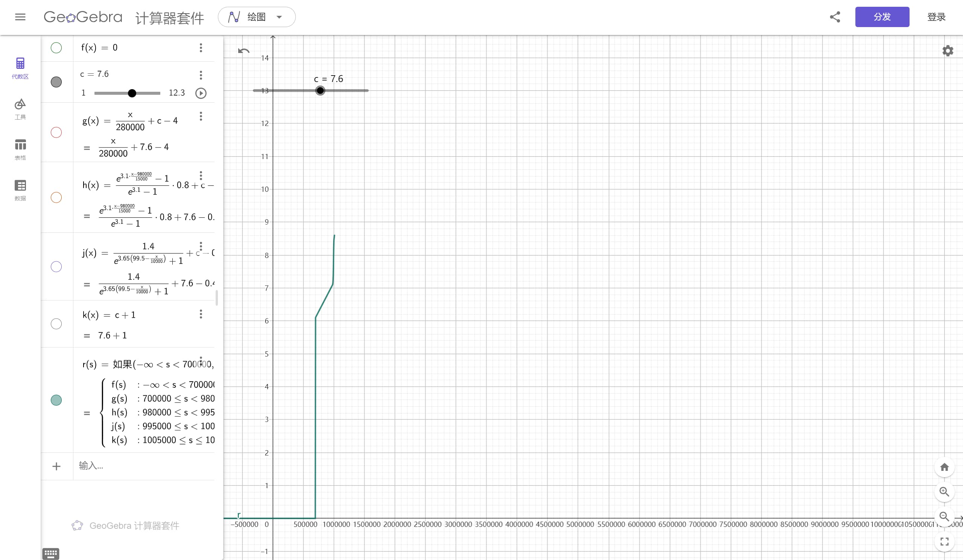963x560 pixels.
Task: Select the g(x) = x/280000 + c − 4 definition
Action: (130, 121)
